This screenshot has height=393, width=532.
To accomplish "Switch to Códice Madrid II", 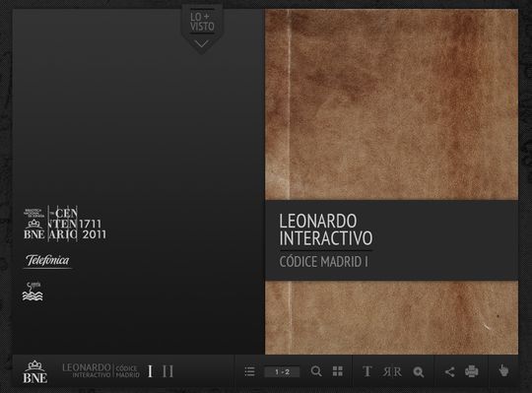I will coord(167,371).
